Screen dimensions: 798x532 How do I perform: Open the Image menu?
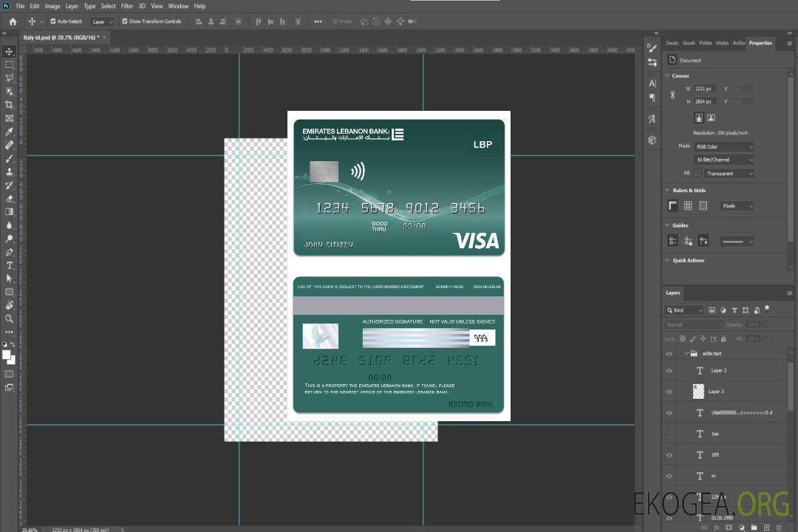point(52,6)
